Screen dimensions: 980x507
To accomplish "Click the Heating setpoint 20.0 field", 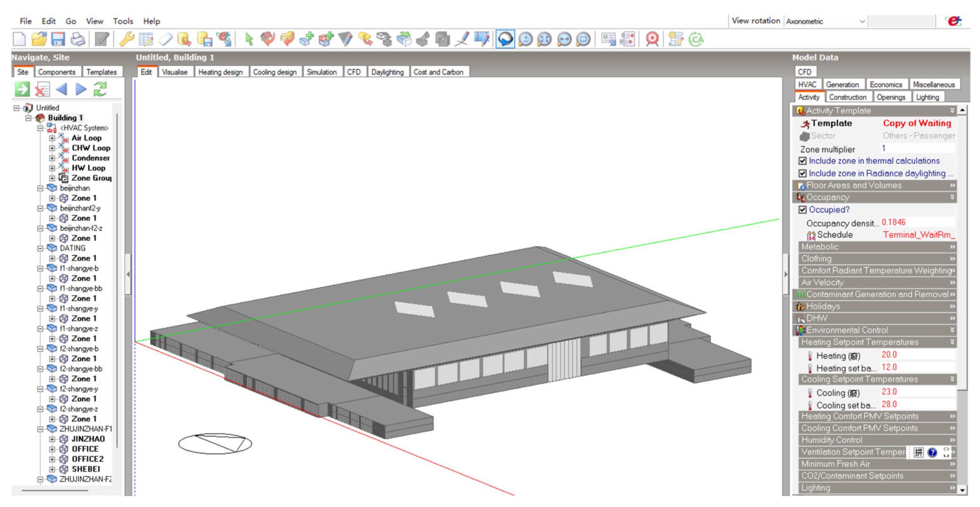I will [918, 355].
